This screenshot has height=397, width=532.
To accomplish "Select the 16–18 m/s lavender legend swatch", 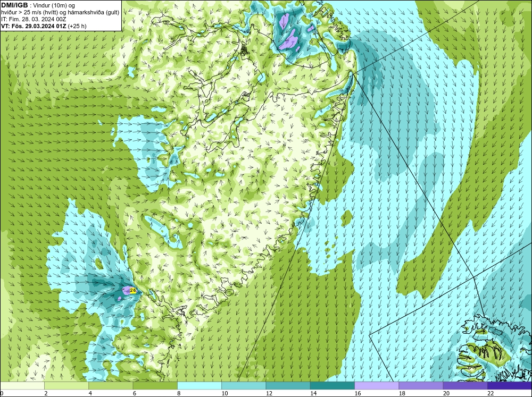I will 377,385.
